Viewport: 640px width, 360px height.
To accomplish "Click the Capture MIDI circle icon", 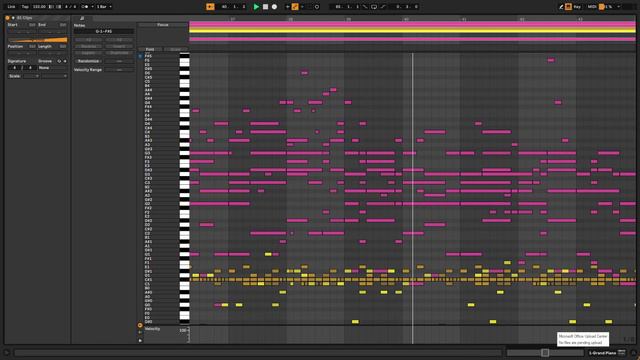I will pos(317,7).
